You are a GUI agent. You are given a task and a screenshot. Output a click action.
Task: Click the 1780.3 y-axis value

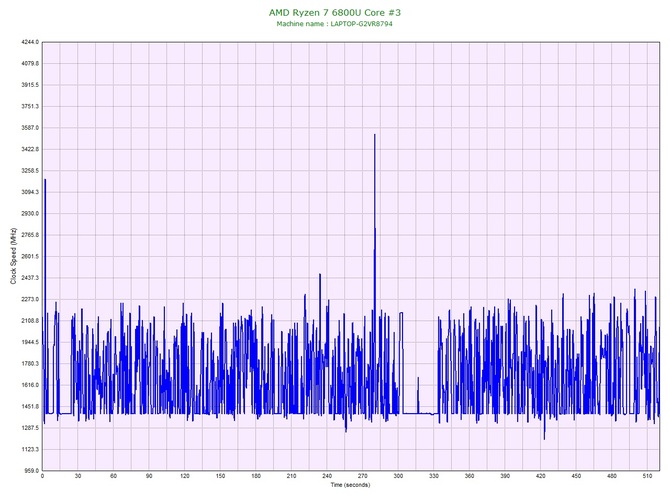tap(30, 364)
